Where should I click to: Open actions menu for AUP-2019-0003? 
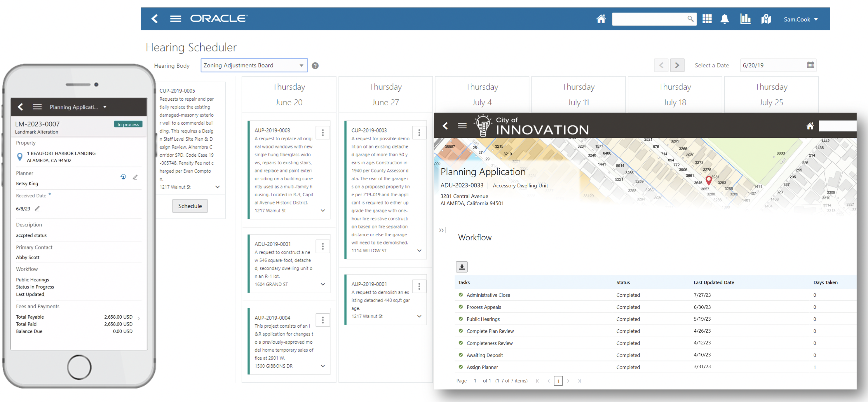coord(323,133)
